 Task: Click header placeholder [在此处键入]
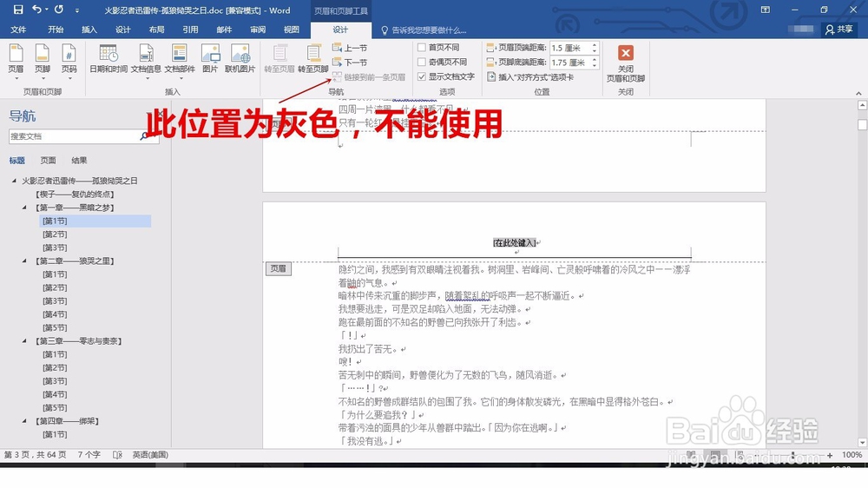click(x=514, y=242)
